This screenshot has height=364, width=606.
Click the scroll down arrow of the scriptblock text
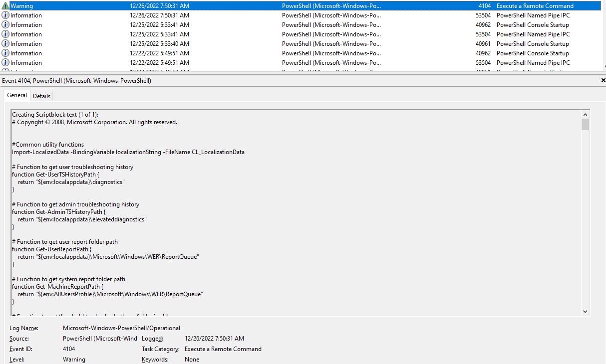pyautogui.click(x=585, y=311)
